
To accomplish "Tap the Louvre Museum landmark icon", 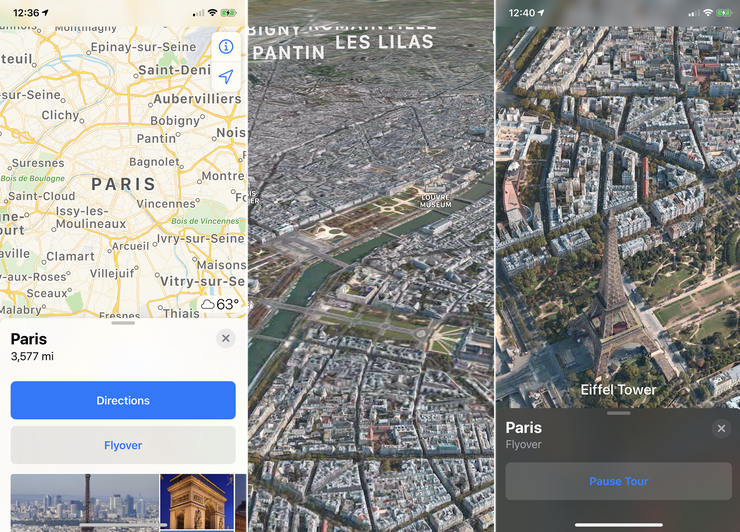I will pyautogui.click(x=436, y=189).
